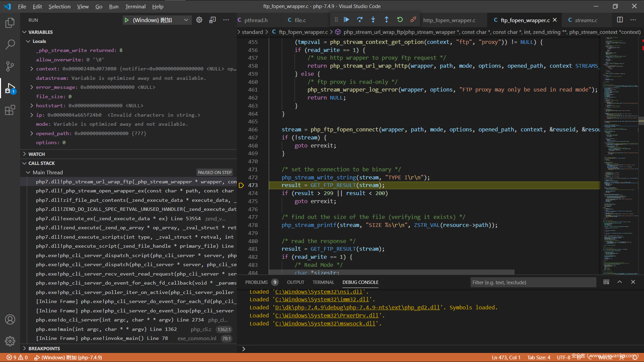Expand the BREAKPOINTS section

click(44, 349)
